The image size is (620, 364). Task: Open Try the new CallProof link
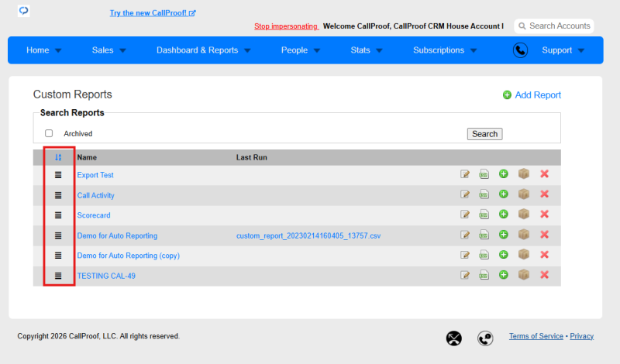(x=153, y=13)
